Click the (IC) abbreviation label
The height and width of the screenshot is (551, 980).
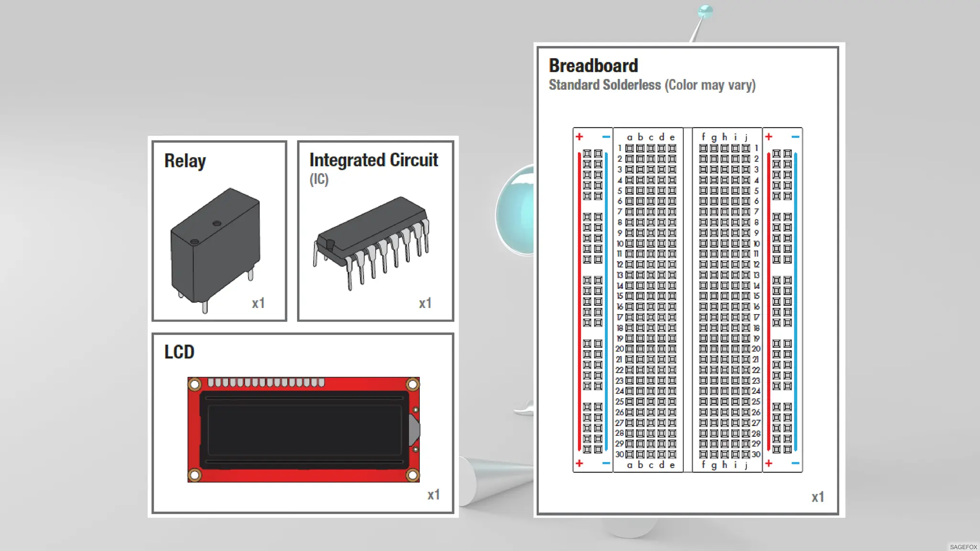(x=319, y=179)
